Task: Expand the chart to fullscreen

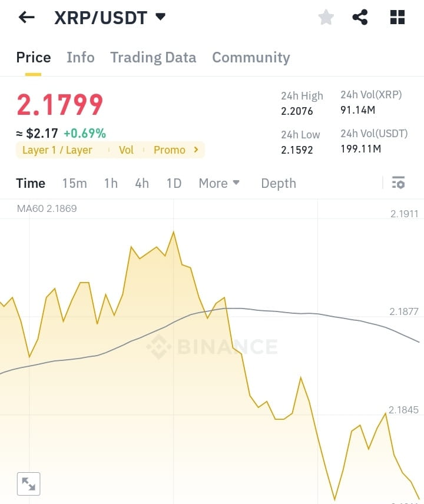Action: (x=28, y=483)
